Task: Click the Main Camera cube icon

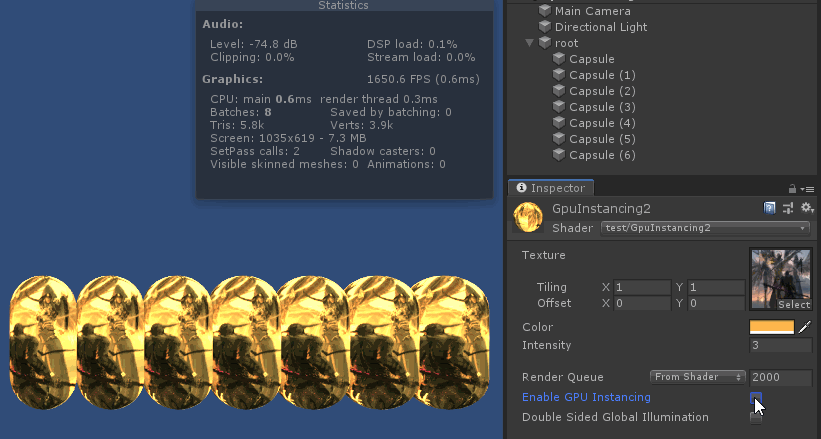Action: 545,10
